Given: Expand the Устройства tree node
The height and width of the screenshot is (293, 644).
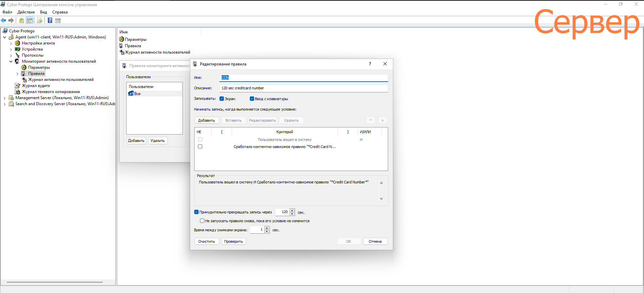Looking at the screenshot, I should click(11, 50).
